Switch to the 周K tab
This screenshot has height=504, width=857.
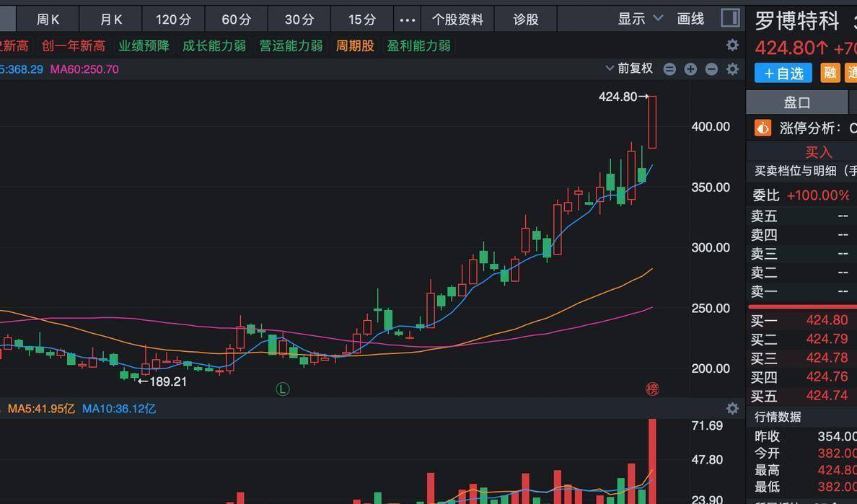click(48, 19)
